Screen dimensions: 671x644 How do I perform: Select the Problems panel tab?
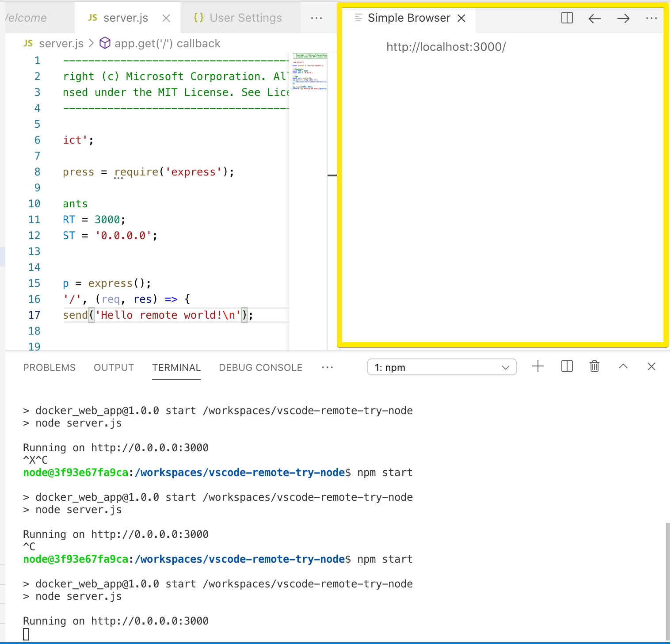tap(49, 367)
